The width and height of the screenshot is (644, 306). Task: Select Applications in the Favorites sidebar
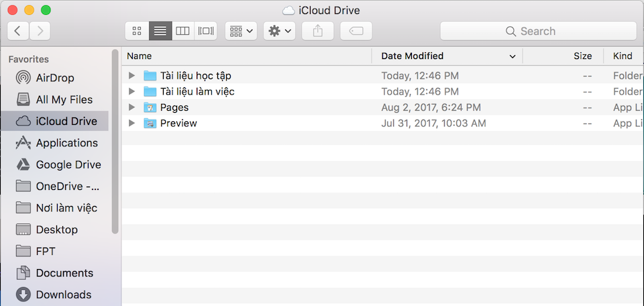[66, 143]
